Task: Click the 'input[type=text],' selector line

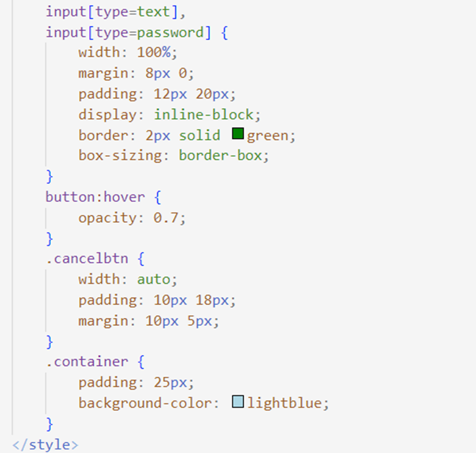Action: [x=116, y=12]
